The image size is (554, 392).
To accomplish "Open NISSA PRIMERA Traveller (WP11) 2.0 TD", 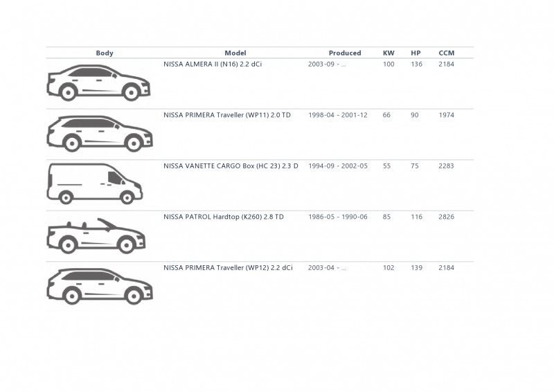I will point(227,115).
